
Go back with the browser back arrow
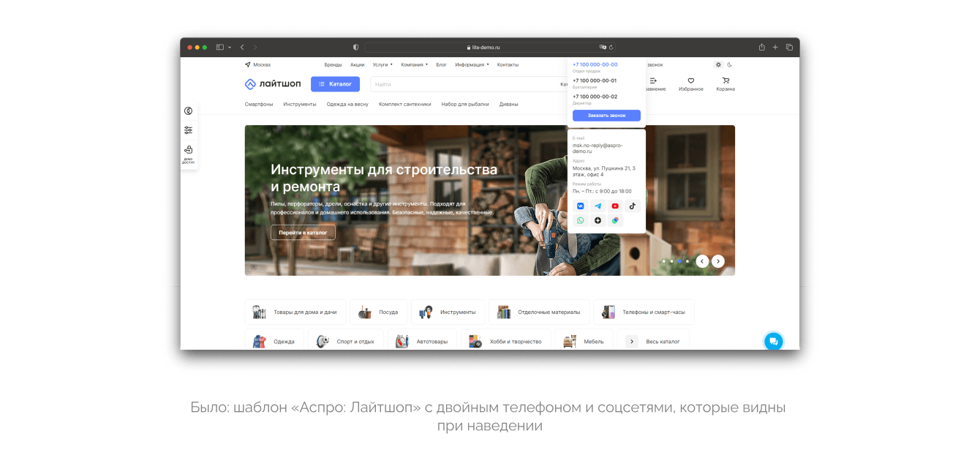[242, 47]
